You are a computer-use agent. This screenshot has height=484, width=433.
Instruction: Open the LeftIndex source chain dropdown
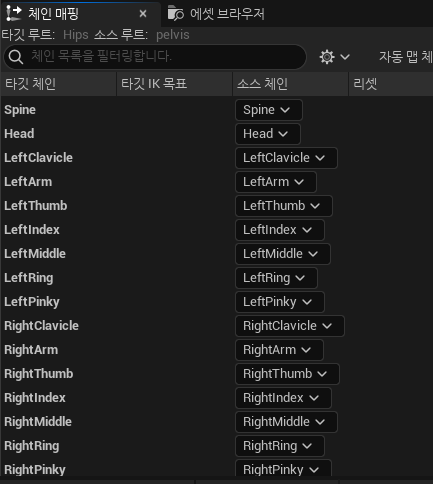280,230
